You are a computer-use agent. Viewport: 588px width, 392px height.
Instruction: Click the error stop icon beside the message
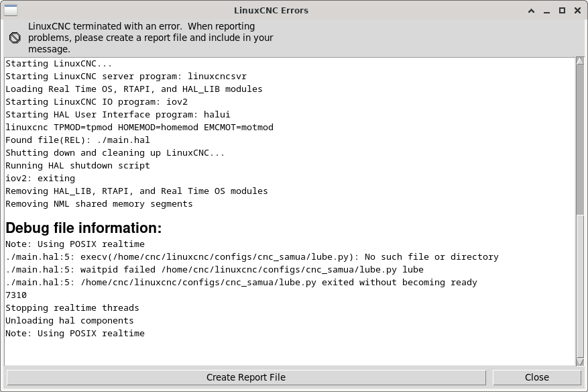pos(15,38)
